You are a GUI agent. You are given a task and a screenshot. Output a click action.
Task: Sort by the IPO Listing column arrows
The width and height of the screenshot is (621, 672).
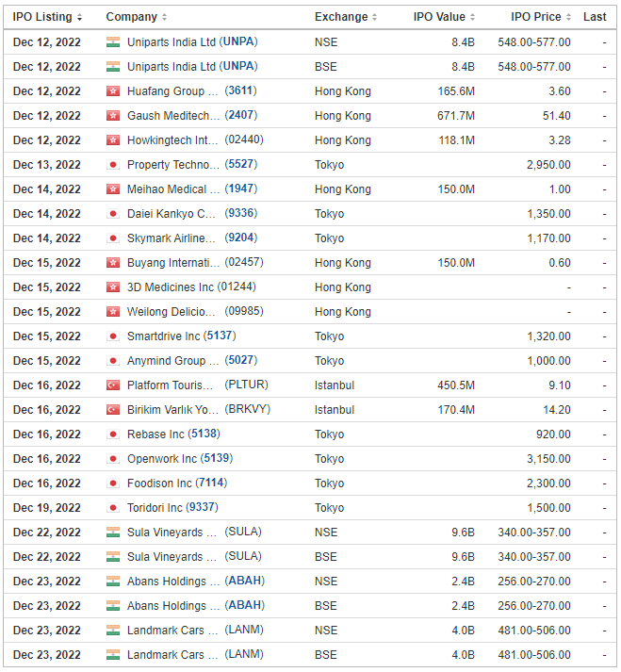[79, 17]
